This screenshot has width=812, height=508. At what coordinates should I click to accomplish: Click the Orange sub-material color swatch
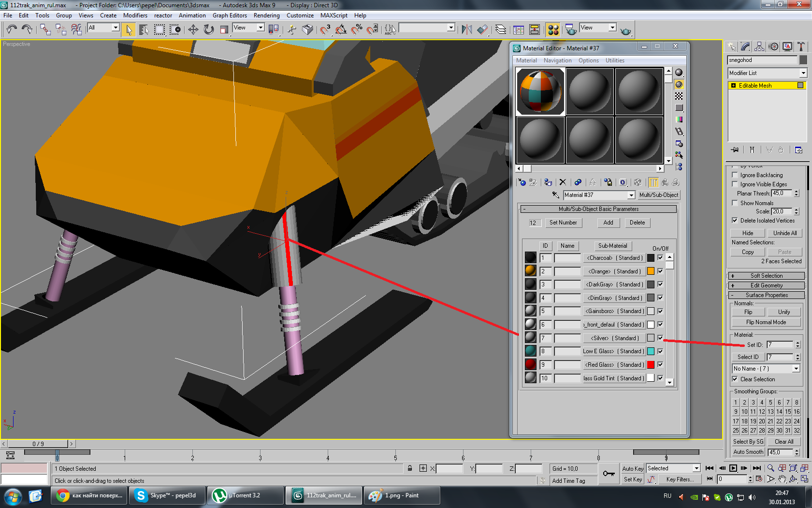651,271
